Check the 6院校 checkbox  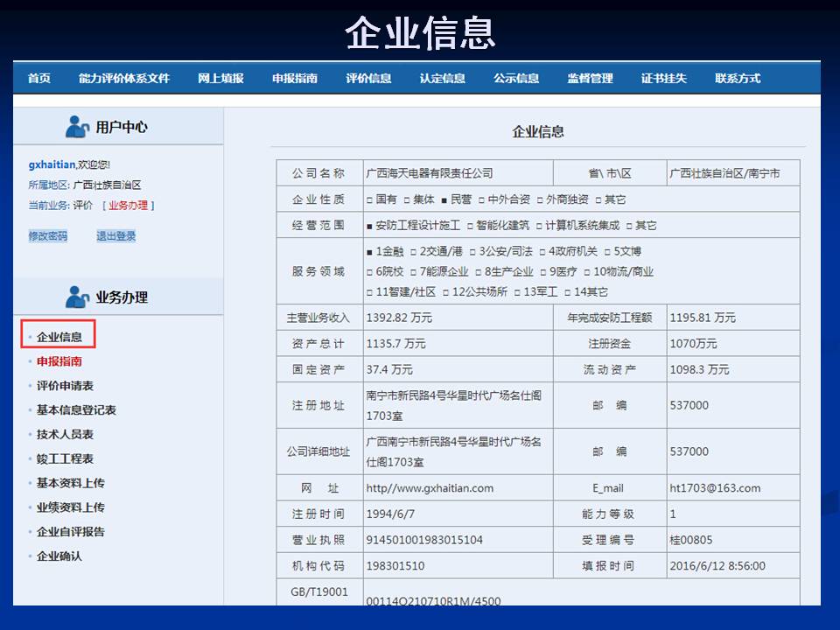[x=369, y=272]
